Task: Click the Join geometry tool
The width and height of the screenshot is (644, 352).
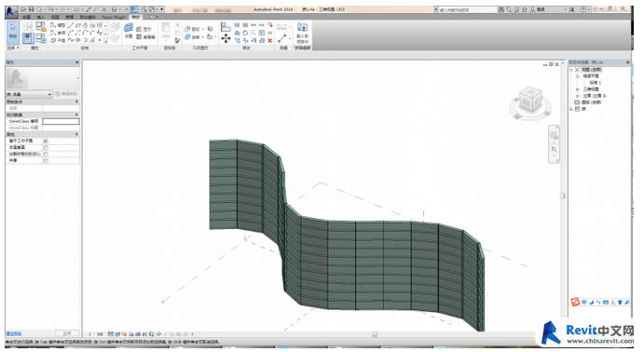Action: (194, 37)
